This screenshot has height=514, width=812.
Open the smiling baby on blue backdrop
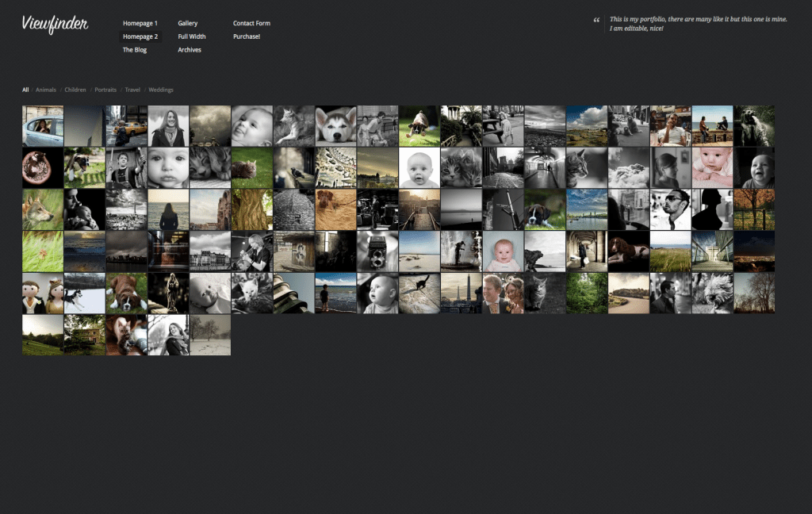point(503,251)
